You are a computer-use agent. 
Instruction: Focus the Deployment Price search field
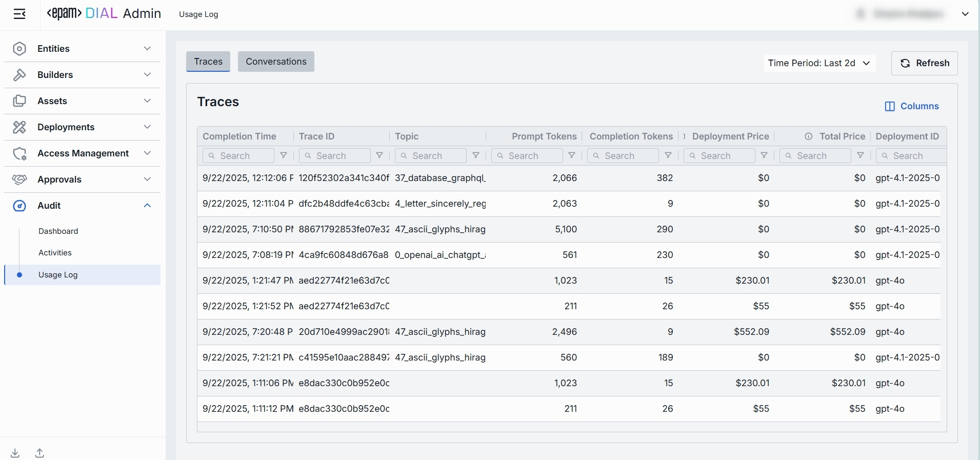click(x=719, y=155)
